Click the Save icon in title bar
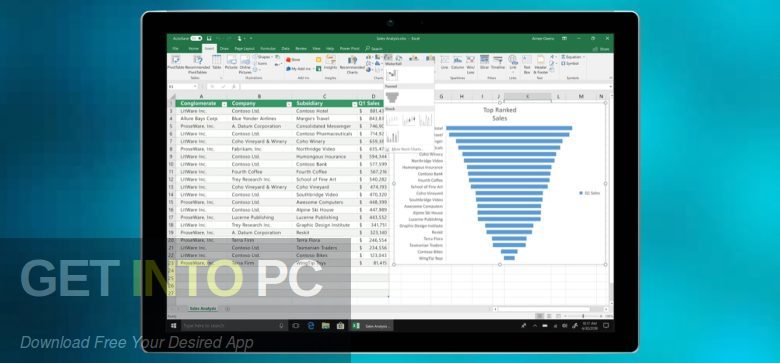This screenshot has height=363, width=780. [x=209, y=38]
